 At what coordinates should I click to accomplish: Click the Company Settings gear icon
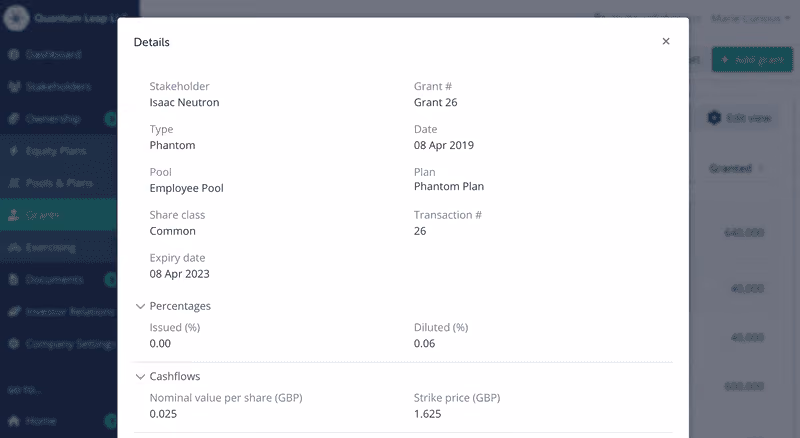pos(14,344)
